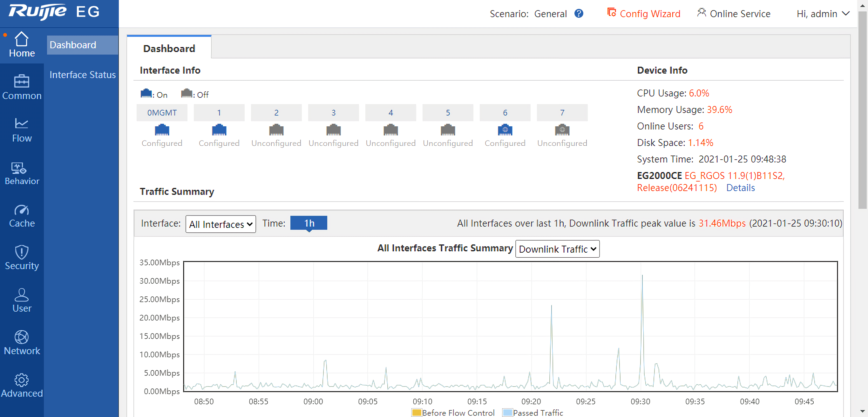The height and width of the screenshot is (417, 868).
Task: Open the All Interfaces dropdown
Action: (x=220, y=224)
